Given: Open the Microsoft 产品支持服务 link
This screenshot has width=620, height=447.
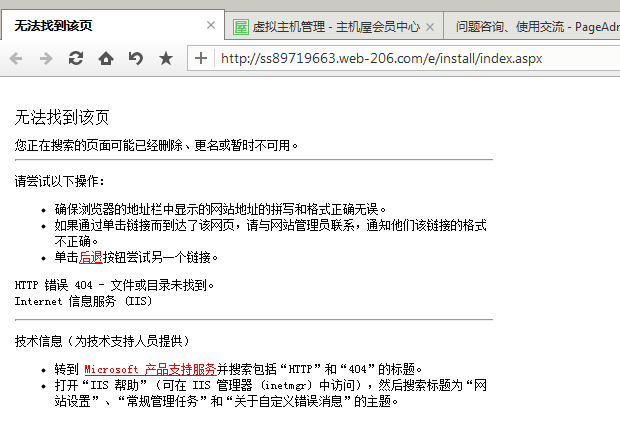Looking at the screenshot, I should 150,369.
